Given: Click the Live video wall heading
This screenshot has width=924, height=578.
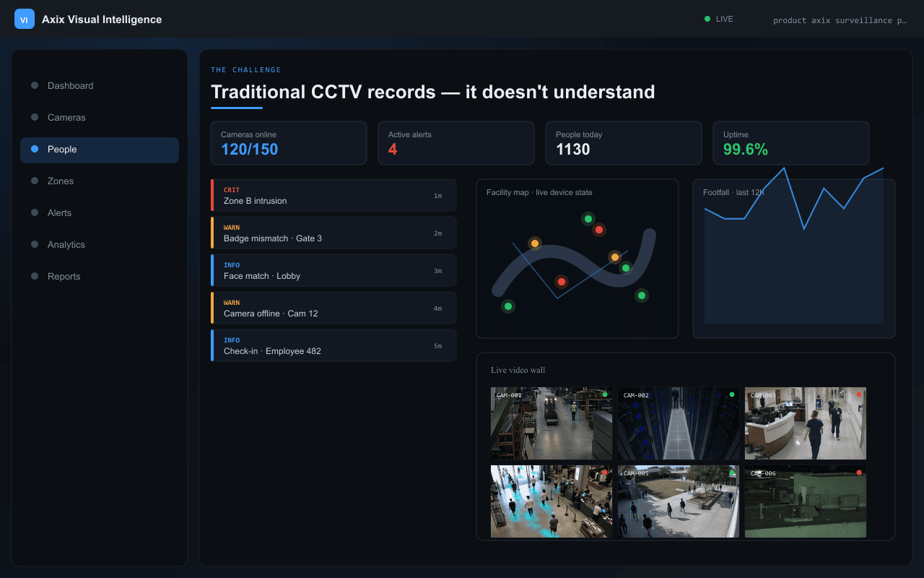Looking at the screenshot, I should coord(518,370).
